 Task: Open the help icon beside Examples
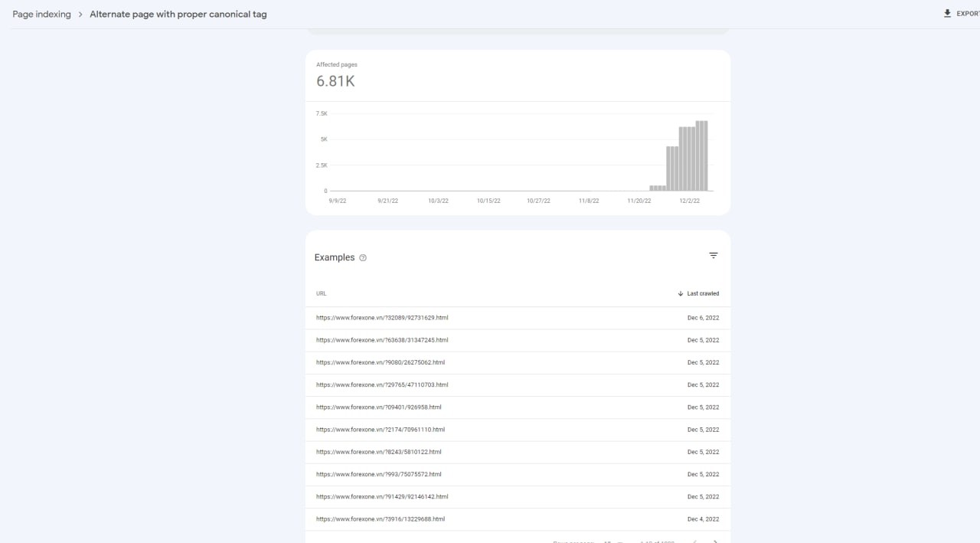(363, 258)
